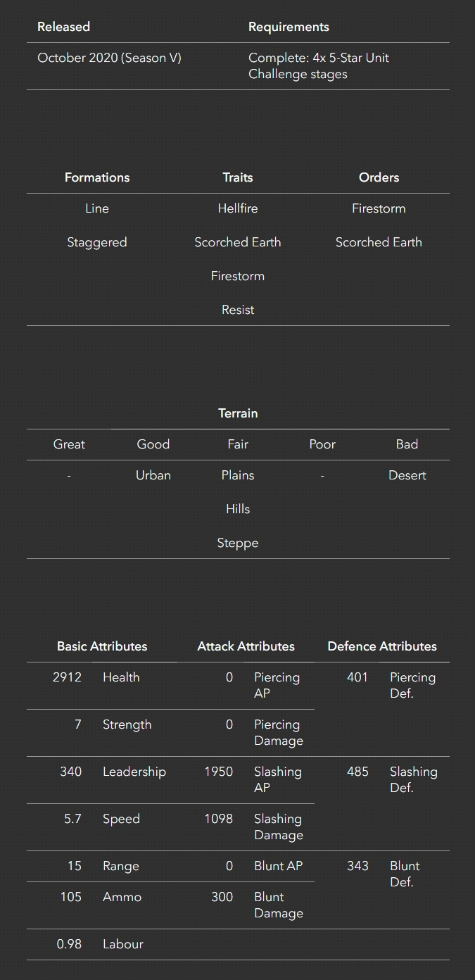The width and height of the screenshot is (475, 980).
Task: Select the Leadership value 340
Action: point(70,772)
